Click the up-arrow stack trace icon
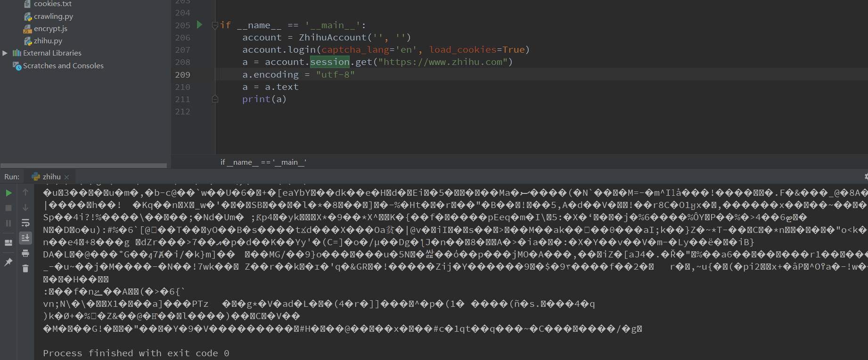This screenshot has width=868, height=360. (25, 192)
